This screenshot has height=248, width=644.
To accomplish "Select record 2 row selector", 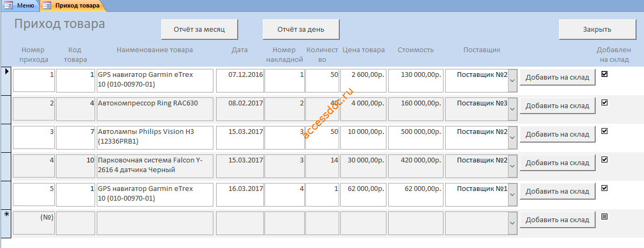I will coord(6,109).
